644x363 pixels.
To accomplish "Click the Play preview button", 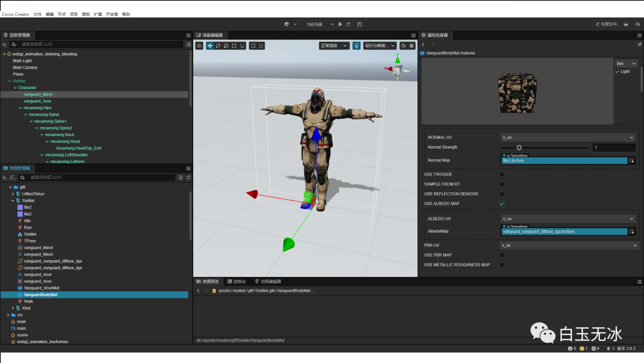I will [x=340, y=24].
